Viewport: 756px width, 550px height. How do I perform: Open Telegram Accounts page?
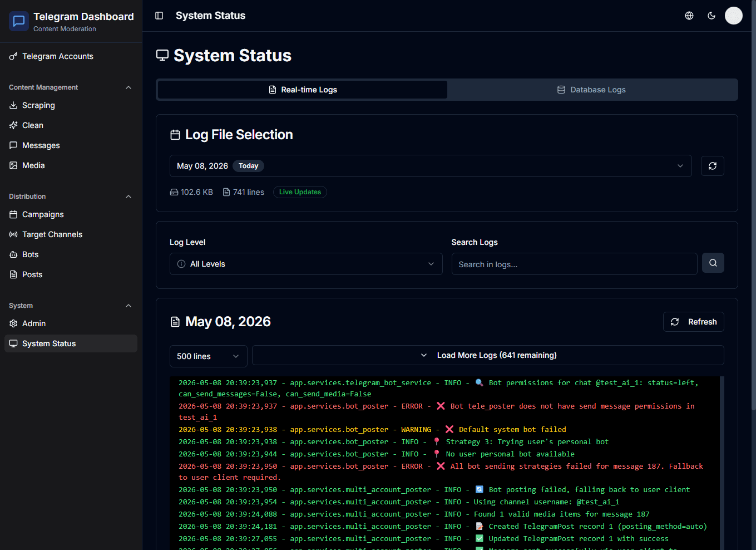point(71,56)
